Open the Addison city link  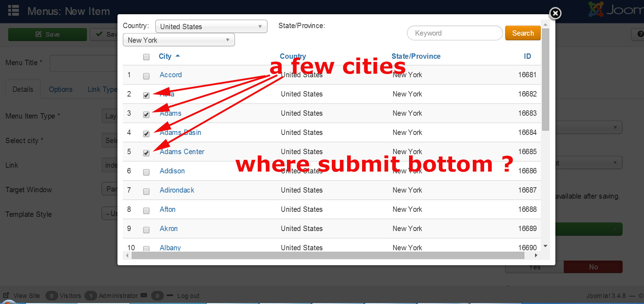tap(172, 171)
